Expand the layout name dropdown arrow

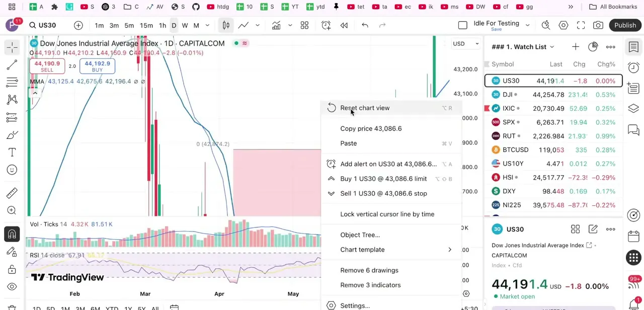click(x=527, y=25)
